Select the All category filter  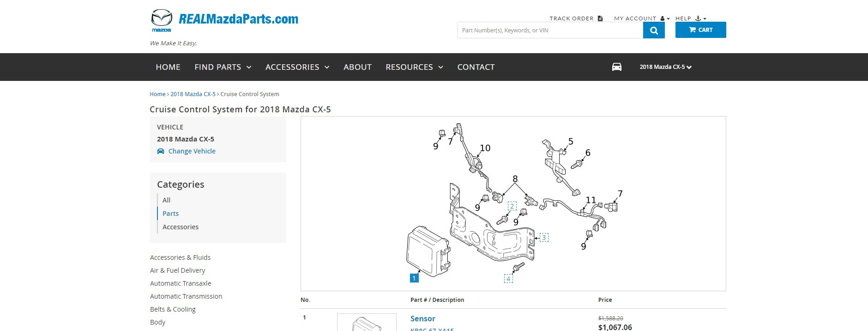point(166,200)
